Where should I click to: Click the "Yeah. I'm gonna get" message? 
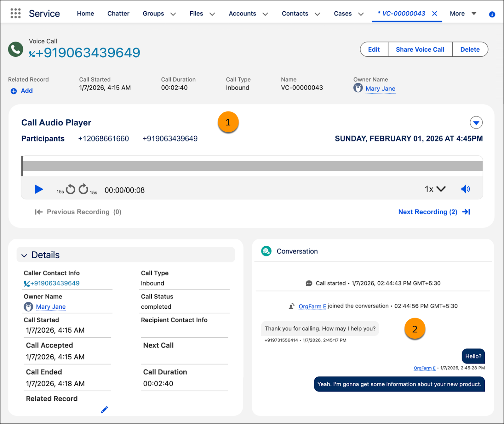click(399, 384)
